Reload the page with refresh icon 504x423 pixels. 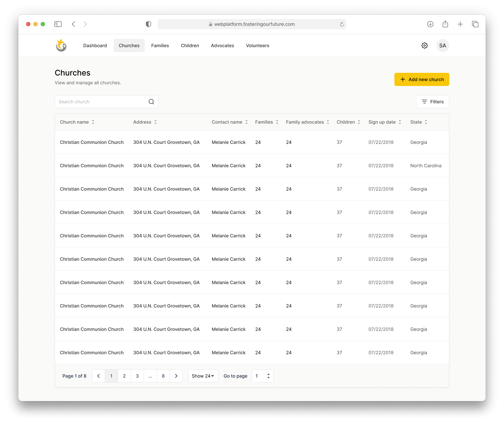pyautogui.click(x=342, y=24)
